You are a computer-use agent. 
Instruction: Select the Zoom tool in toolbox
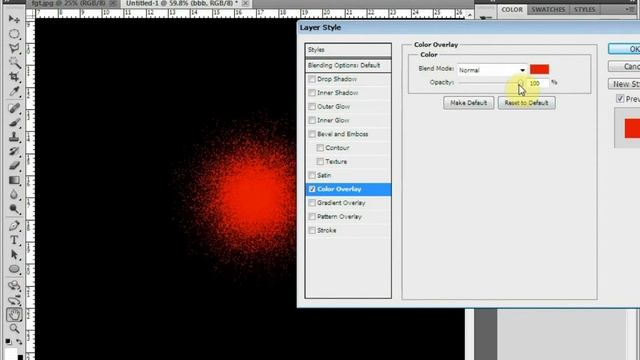coord(14,329)
